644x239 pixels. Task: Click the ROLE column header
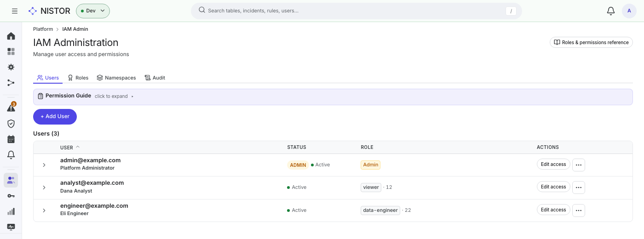(367, 147)
